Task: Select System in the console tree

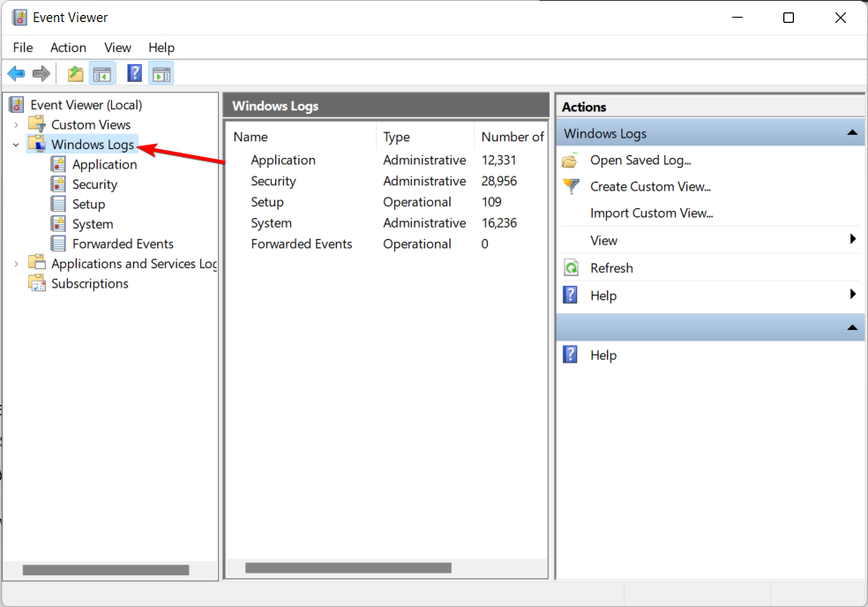Action: [93, 224]
